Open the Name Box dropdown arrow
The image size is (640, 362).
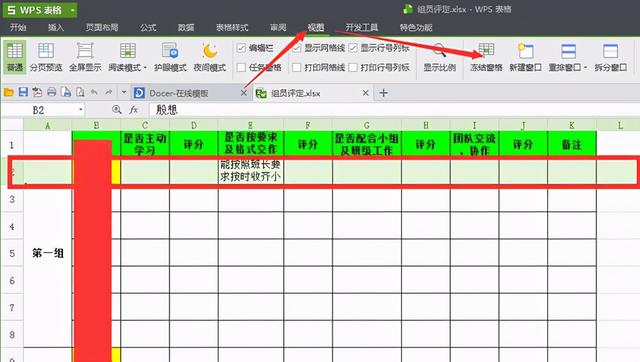pyautogui.click(x=81, y=109)
